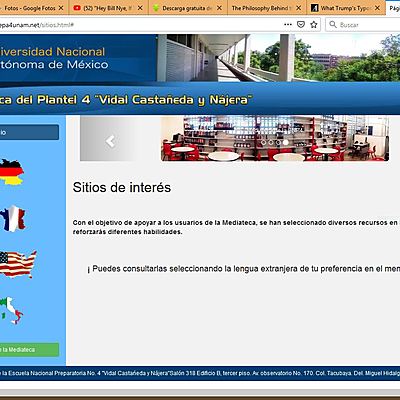Click the Universidad Nacional header text
Image resolution: width=400 pixels, height=400 pixels.
pos(52,52)
